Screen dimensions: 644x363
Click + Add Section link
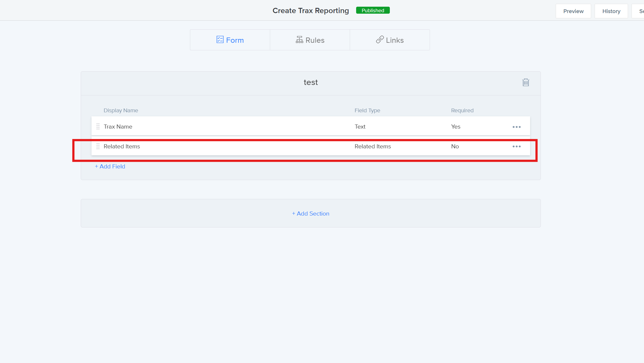[x=311, y=213]
